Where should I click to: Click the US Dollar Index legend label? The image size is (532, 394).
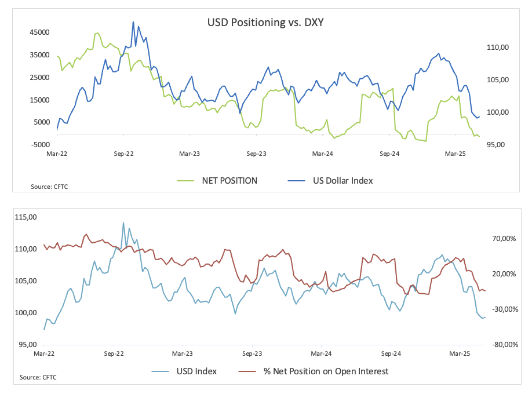(x=342, y=181)
